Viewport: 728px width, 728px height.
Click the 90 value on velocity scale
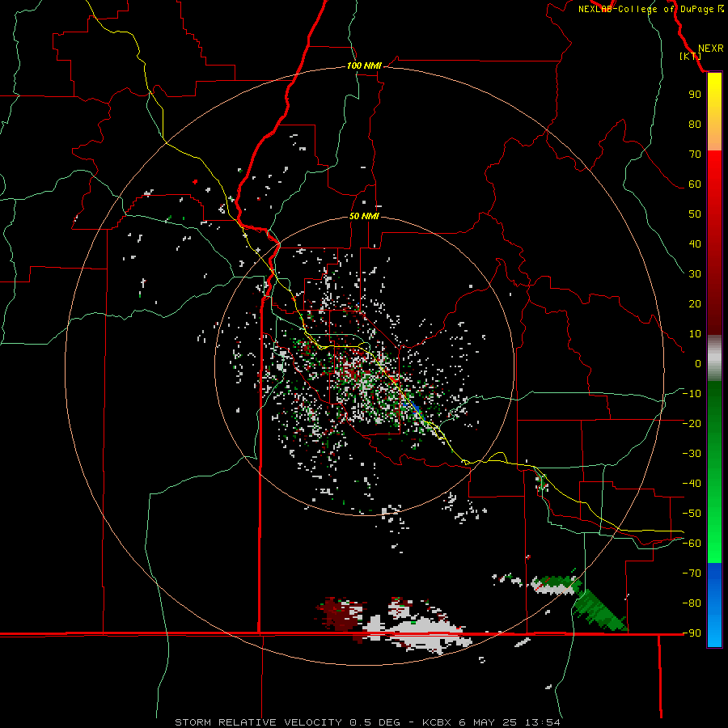pyautogui.click(x=695, y=95)
